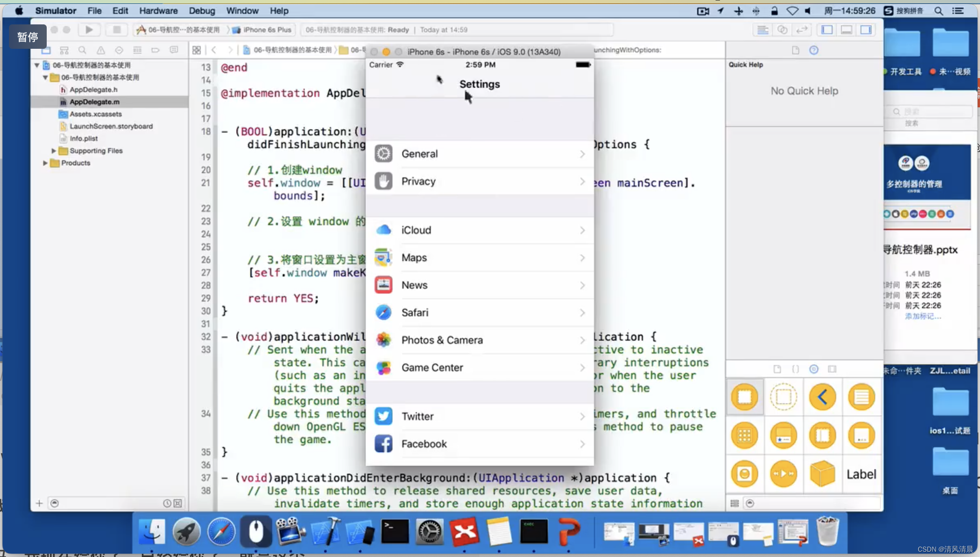Open the Privacy settings row

tap(479, 181)
